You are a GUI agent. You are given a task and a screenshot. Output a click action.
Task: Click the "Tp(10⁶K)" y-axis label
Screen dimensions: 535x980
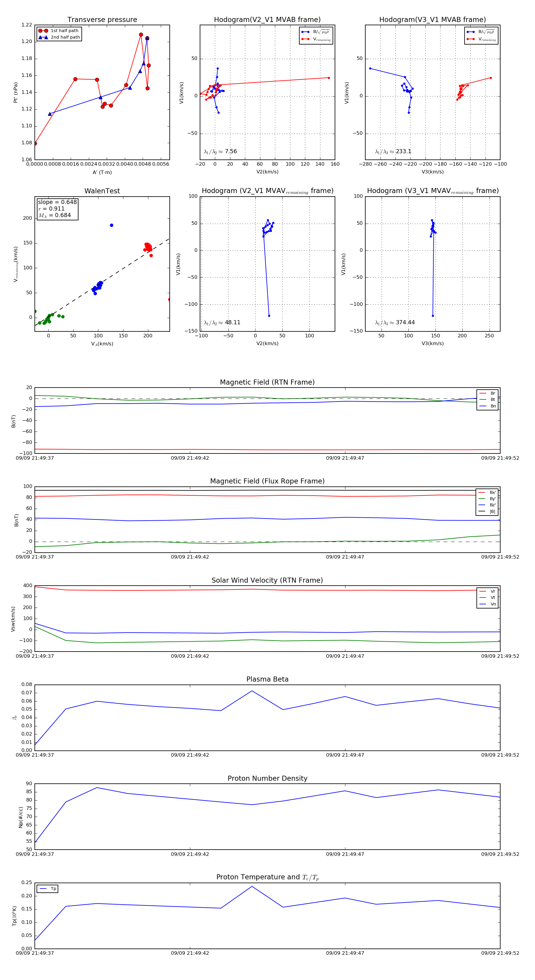point(15,916)
